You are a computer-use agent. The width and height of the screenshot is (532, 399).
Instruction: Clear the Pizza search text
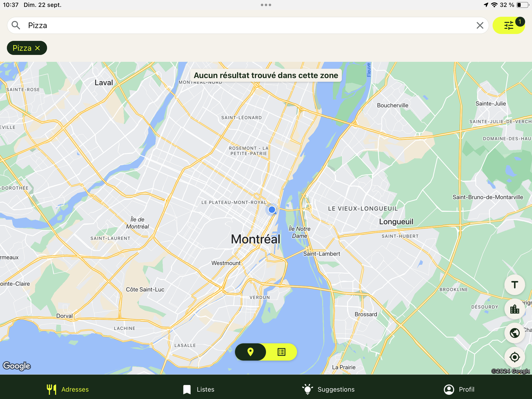pos(480,25)
